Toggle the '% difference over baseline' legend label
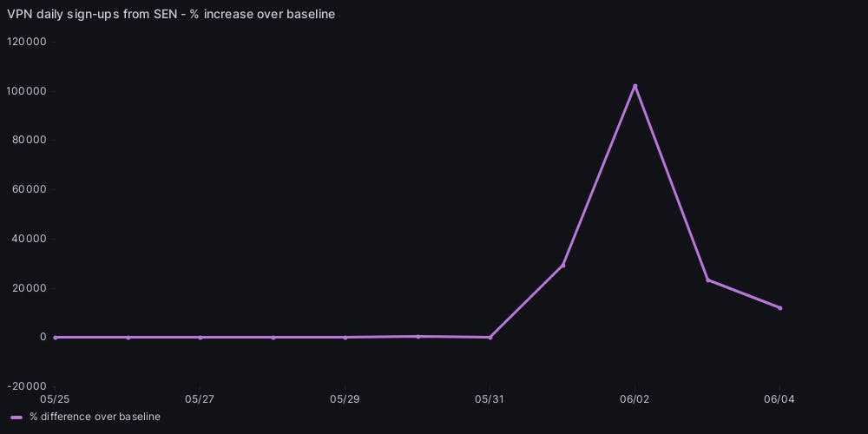Screen dimensions: 868x434 [95, 418]
